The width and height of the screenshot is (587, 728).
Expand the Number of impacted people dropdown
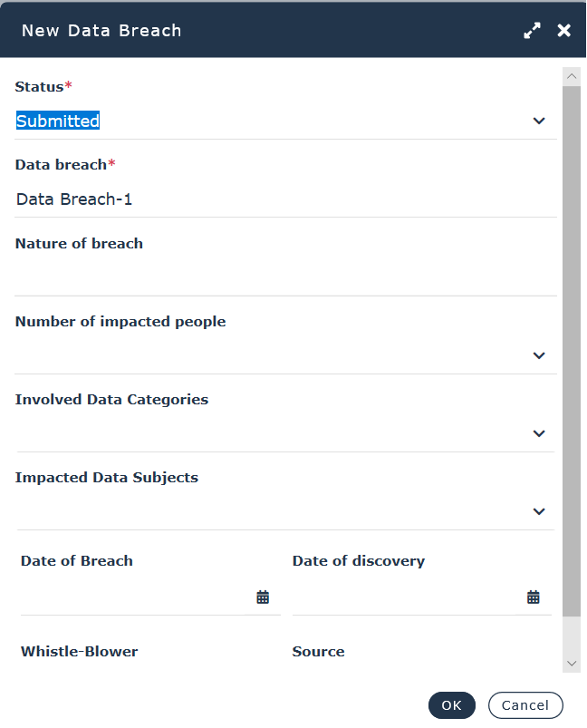(x=539, y=355)
